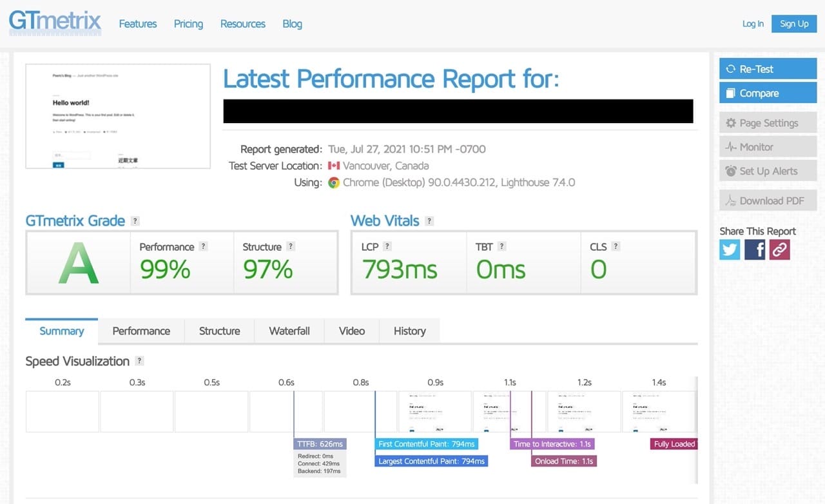Go to Blog
The width and height of the screenshot is (825, 504).
(x=292, y=24)
